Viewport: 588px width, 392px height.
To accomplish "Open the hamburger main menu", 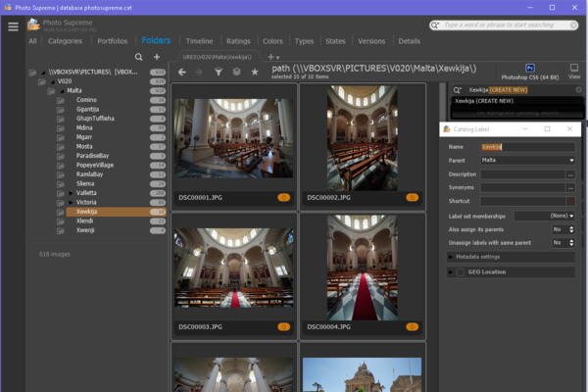I will click(13, 25).
